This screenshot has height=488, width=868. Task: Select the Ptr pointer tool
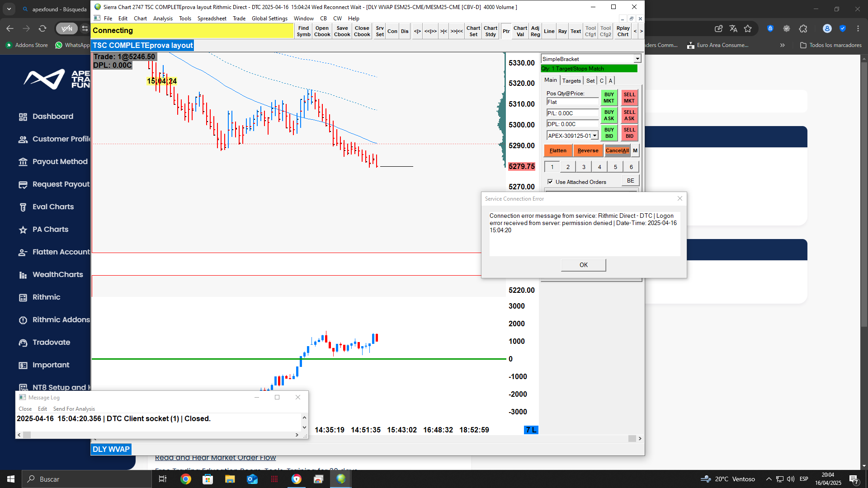point(506,31)
